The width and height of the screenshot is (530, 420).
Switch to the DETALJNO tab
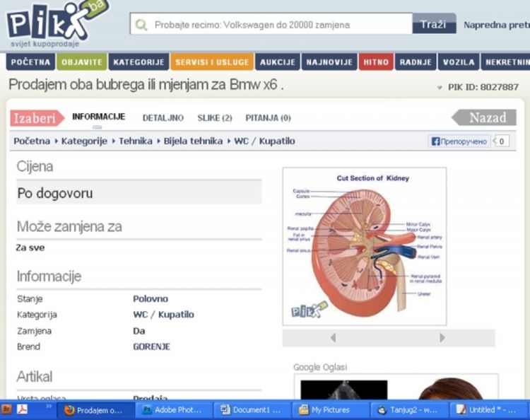tap(163, 117)
